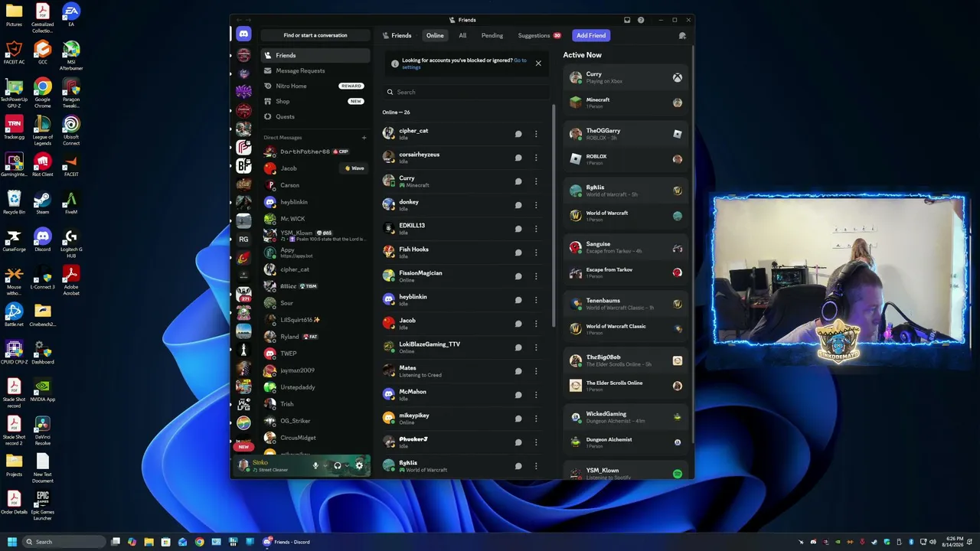Viewport: 980px width, 551px height.
Task: Open more options for Fish Hooks
Action: tap(536, 253)
